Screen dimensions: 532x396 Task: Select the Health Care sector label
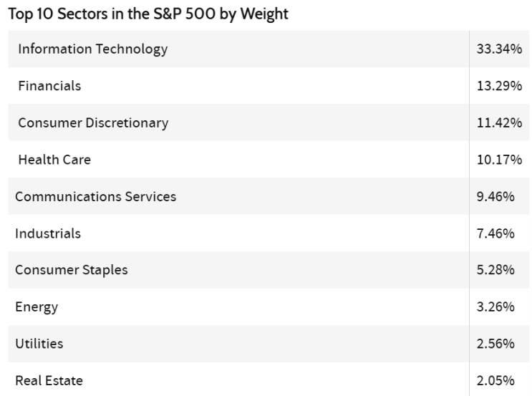pyautogui.click(x=54, y=160)
